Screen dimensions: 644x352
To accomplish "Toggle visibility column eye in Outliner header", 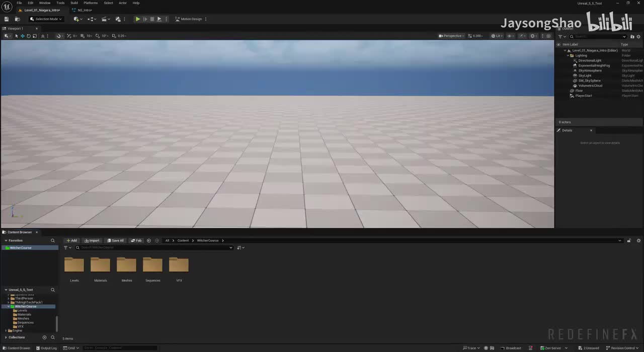I will (558, 44).
